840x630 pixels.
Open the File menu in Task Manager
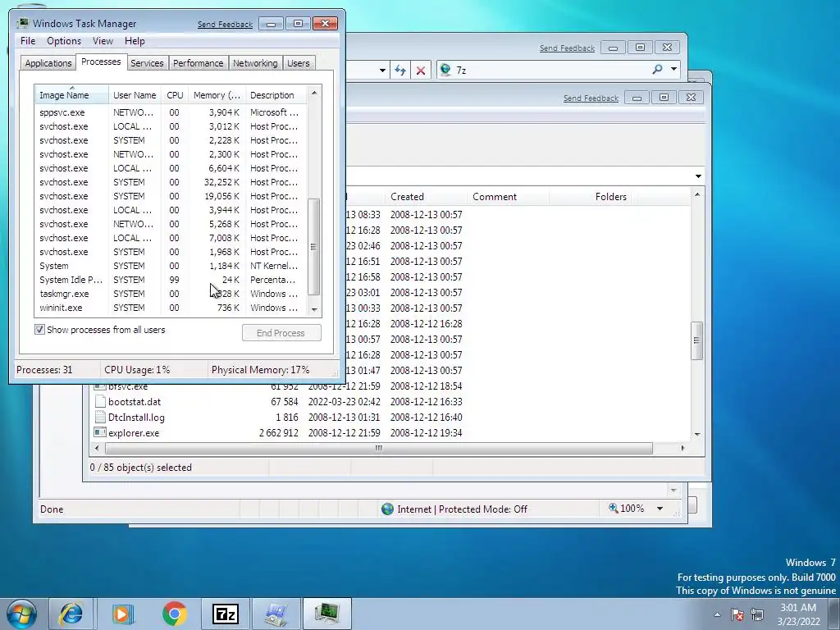pyautogui.click(x=28, y=41)
